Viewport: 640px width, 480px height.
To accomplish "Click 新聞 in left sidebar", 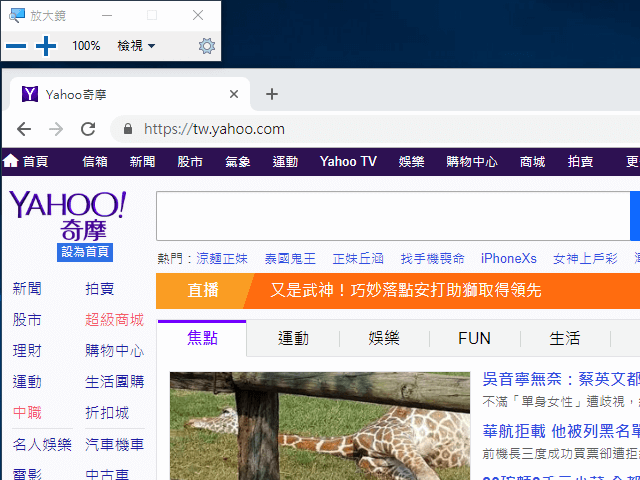I will point(27,289).
